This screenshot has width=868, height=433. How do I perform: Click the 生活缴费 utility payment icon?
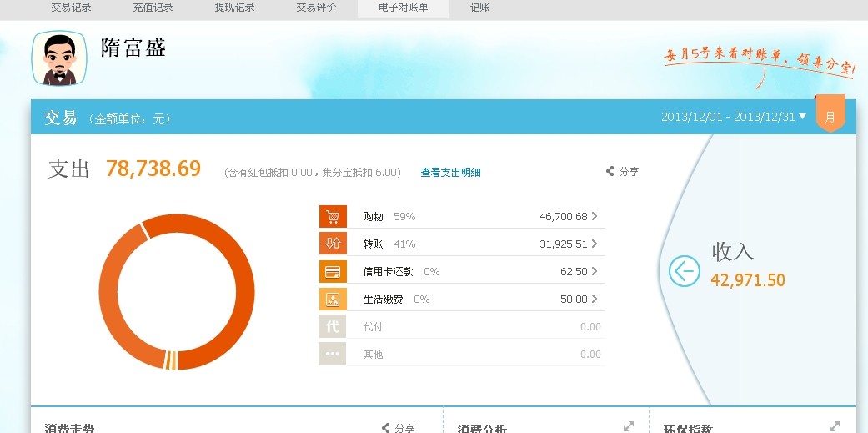click(x=332, y=299)
